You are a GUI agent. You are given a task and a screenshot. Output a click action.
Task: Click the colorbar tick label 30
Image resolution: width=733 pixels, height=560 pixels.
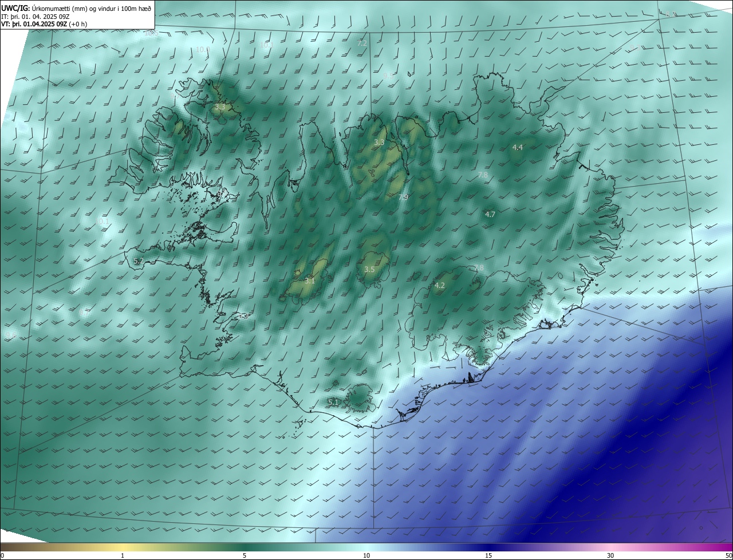pos(610,555)
